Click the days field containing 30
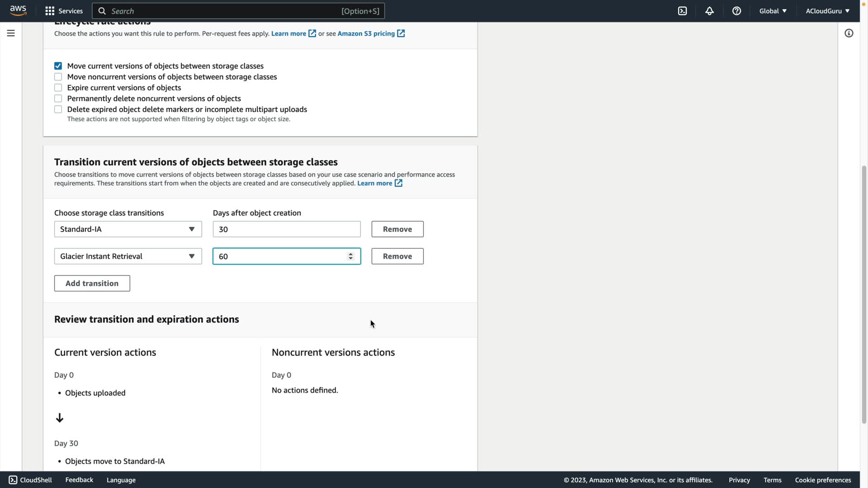868x488 pixels. click(x=286, y=229)
